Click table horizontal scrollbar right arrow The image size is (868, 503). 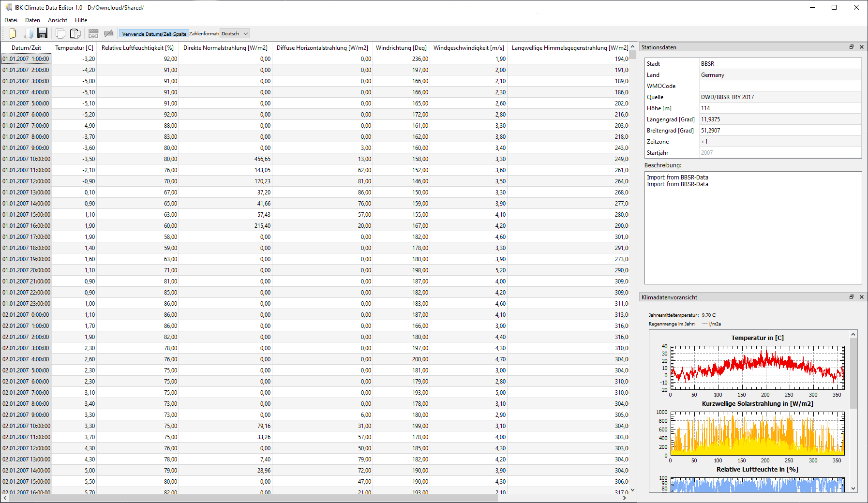625,498
